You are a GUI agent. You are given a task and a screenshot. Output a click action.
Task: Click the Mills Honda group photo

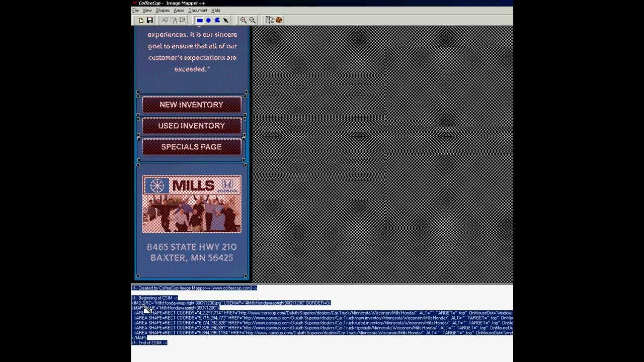192,204
